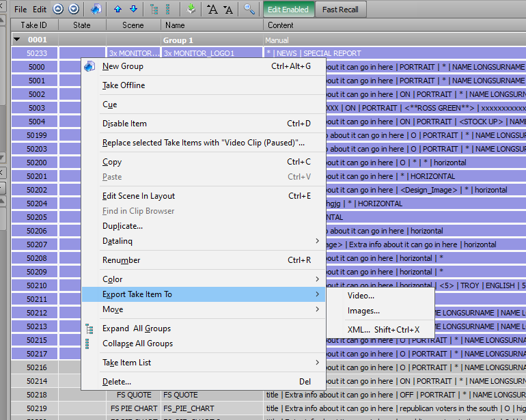Select the take row with ID 50218

(37, 395)
